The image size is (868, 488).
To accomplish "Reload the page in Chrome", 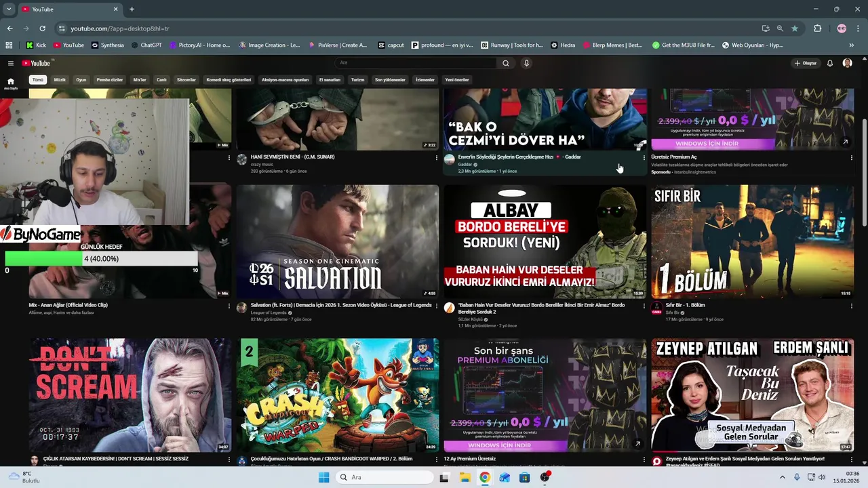I will (42, 28).
